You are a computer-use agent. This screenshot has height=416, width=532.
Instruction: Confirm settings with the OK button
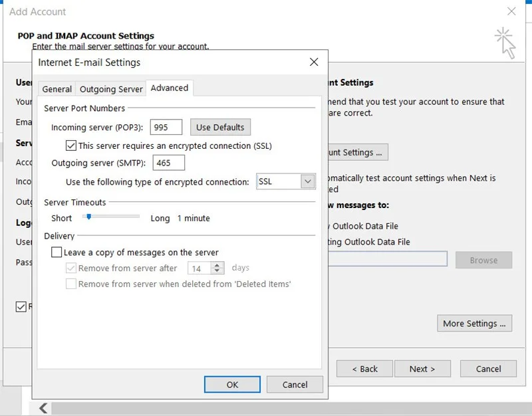click(231, 384)
